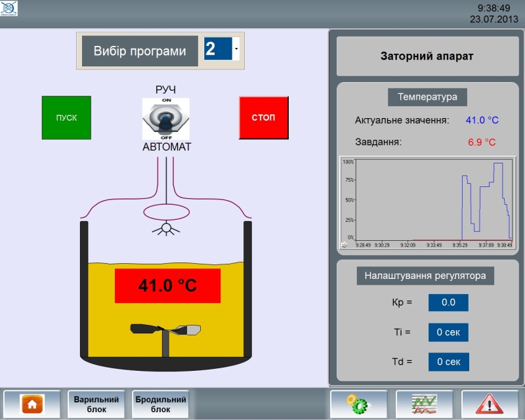This screenshot has height=420, width=525.
Task: Expand the program selection dropdown arrow
Action: tap(236, 49)
